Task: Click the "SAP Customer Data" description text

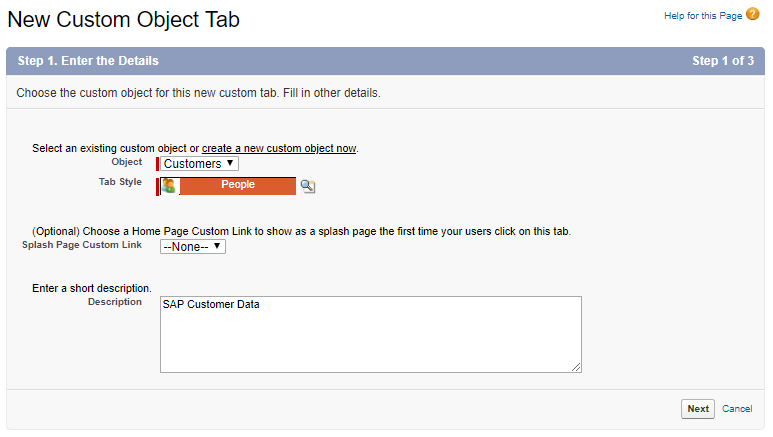Action: [211, 305]
